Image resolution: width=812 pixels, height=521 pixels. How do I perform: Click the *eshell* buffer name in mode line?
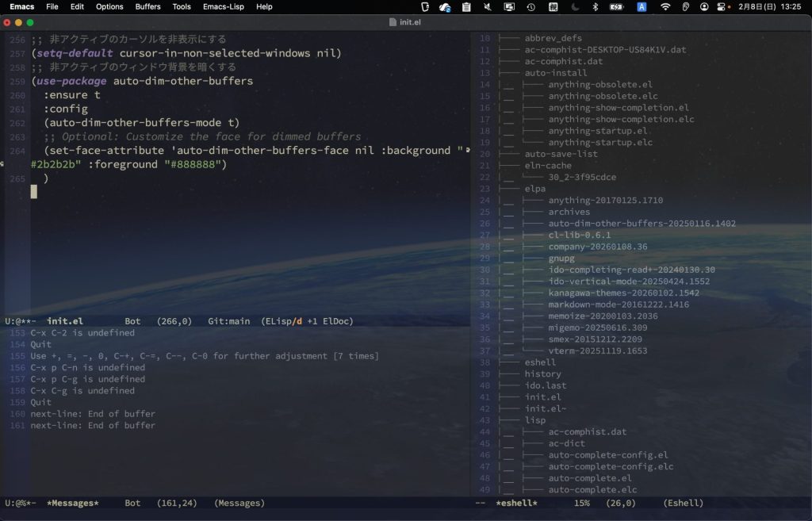[x=516, y=503]
